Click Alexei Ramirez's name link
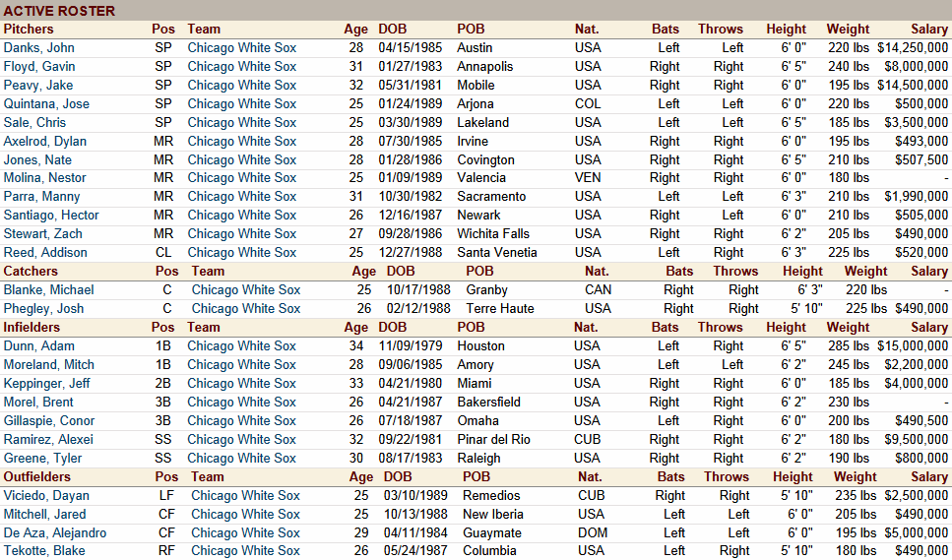 tap(48, 439)
